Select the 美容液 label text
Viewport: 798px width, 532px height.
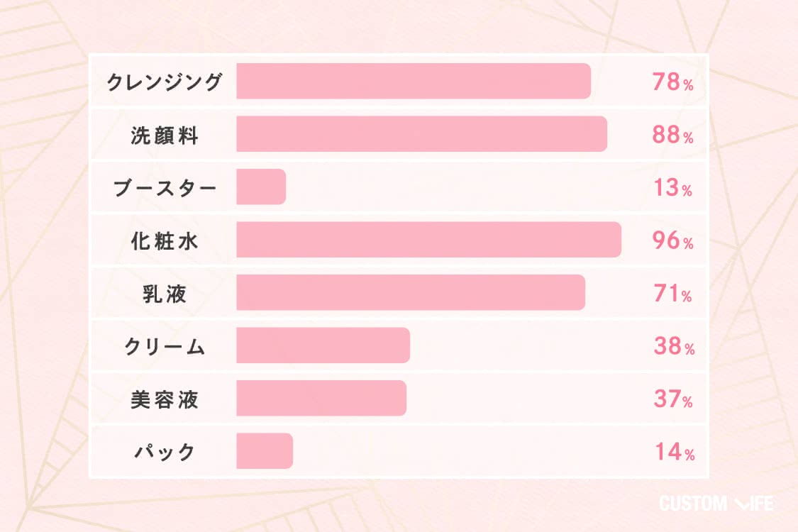tap(165, 399)
